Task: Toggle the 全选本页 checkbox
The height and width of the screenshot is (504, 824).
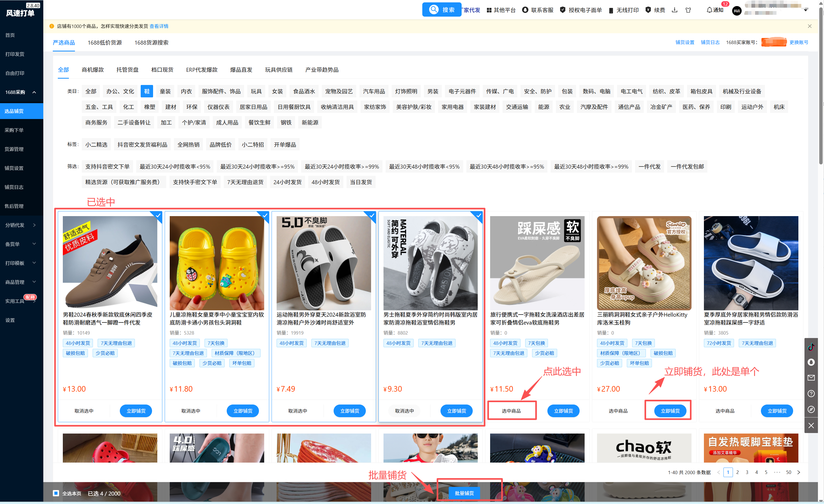Action: (56, 493)
